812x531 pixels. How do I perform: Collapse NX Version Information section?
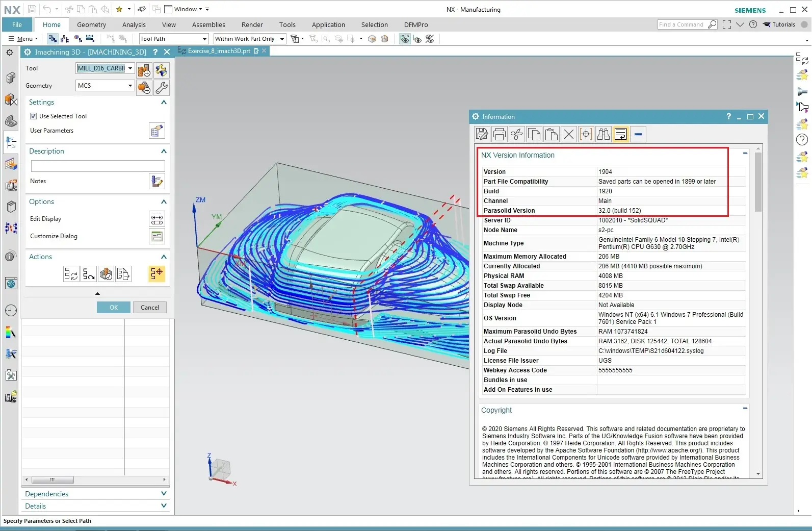745,153
